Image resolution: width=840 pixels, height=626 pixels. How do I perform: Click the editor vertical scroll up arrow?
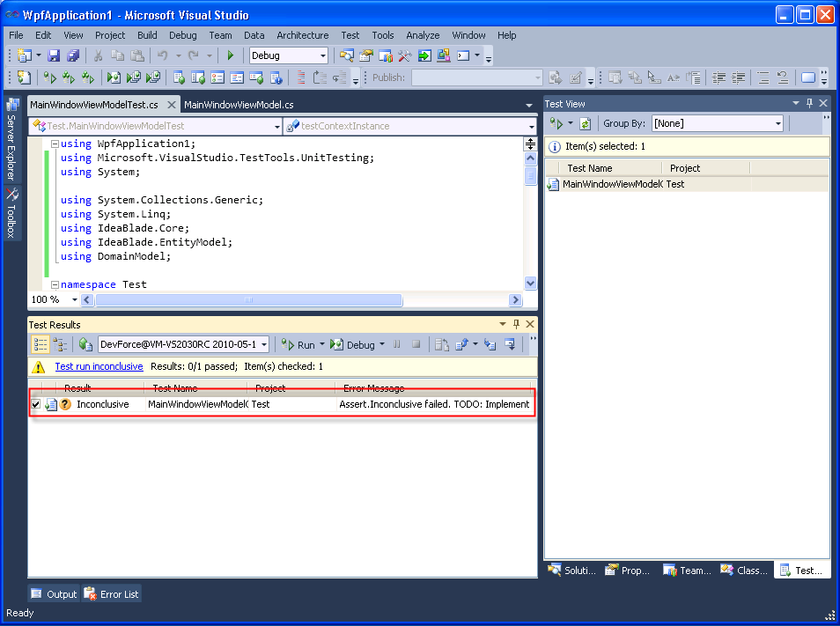click(x=530, y=158)
